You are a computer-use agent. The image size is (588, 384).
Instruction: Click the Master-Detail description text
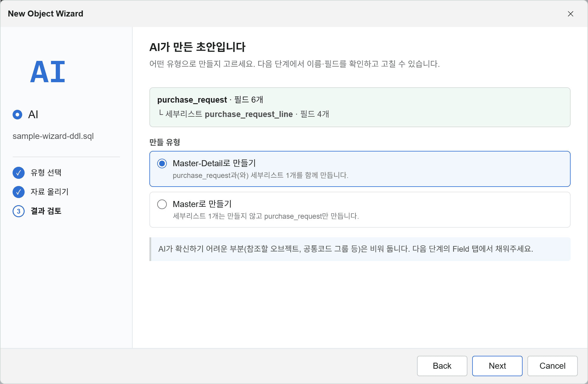click(x=260, y=175)
